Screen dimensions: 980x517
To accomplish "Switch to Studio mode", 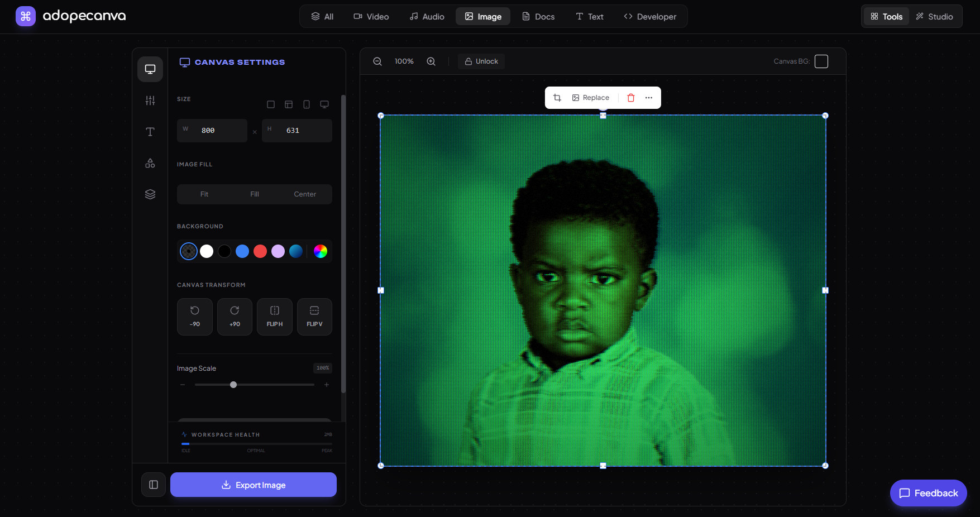I will (935, 16).
